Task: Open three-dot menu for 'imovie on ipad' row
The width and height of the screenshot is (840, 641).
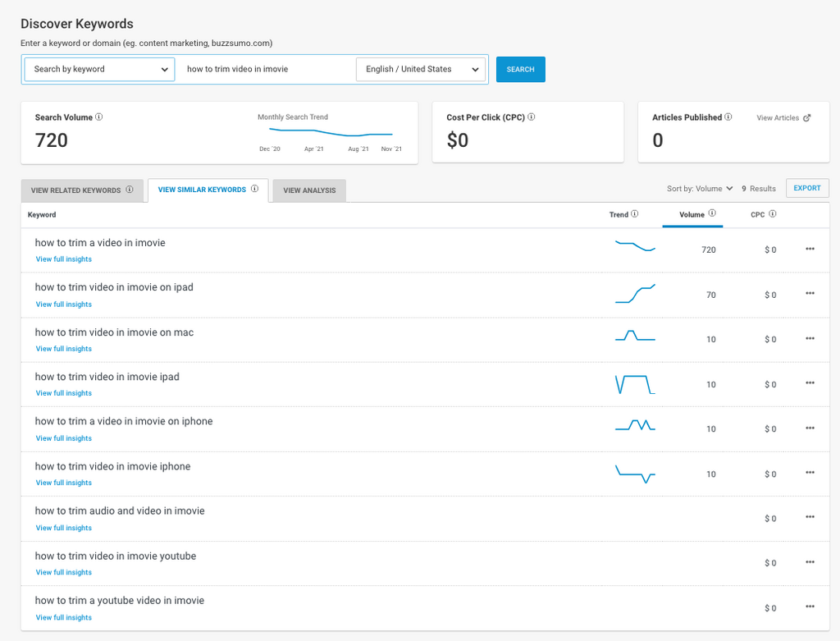Action: point(810,293)
